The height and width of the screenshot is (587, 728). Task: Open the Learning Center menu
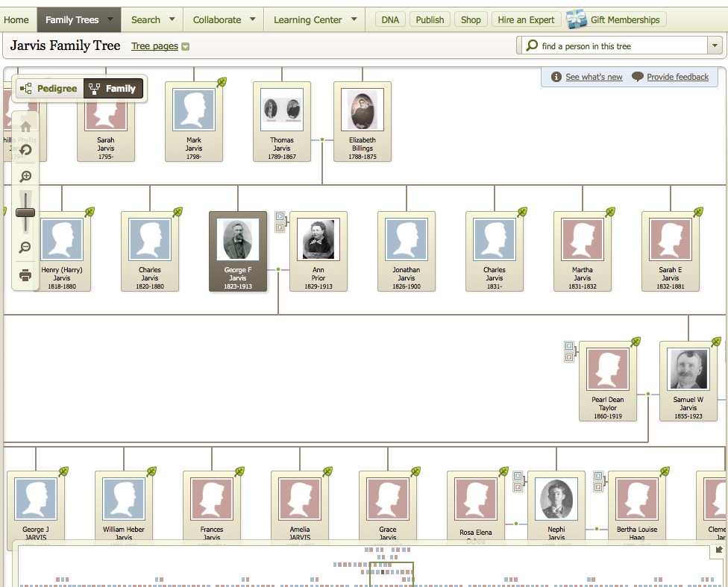click(315, 19)
